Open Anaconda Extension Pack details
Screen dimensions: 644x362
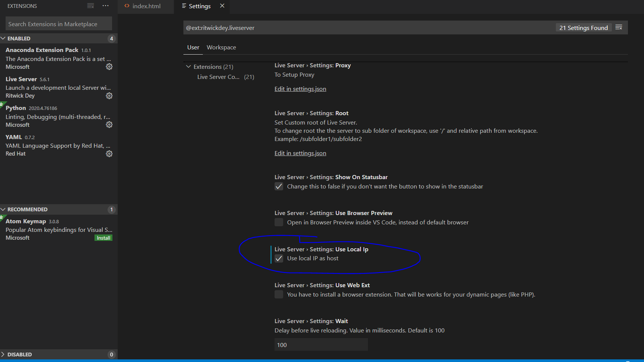pos(59,58)
